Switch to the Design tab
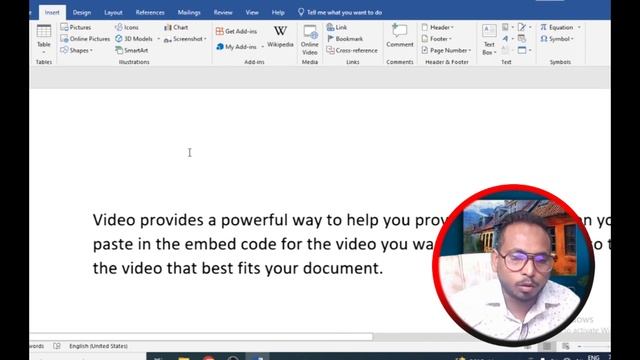Screen dimensions: 640x360 (82, 13)
